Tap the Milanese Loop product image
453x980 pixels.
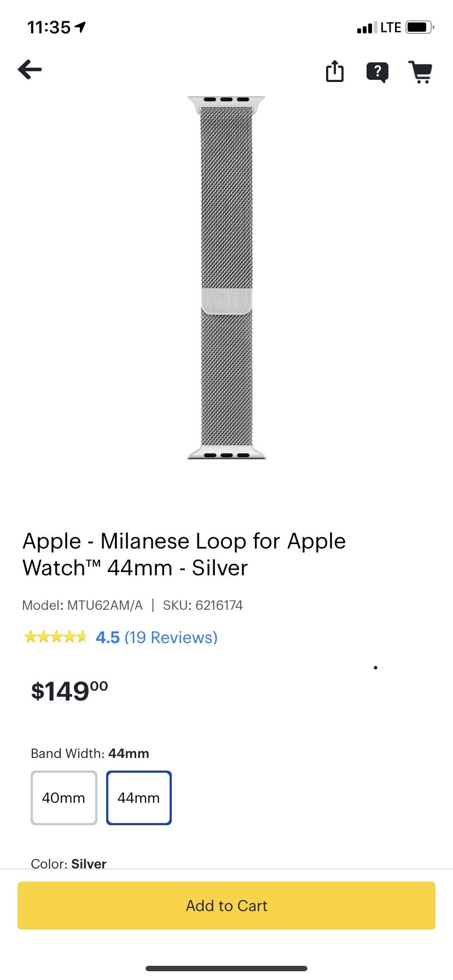[226, 278]
